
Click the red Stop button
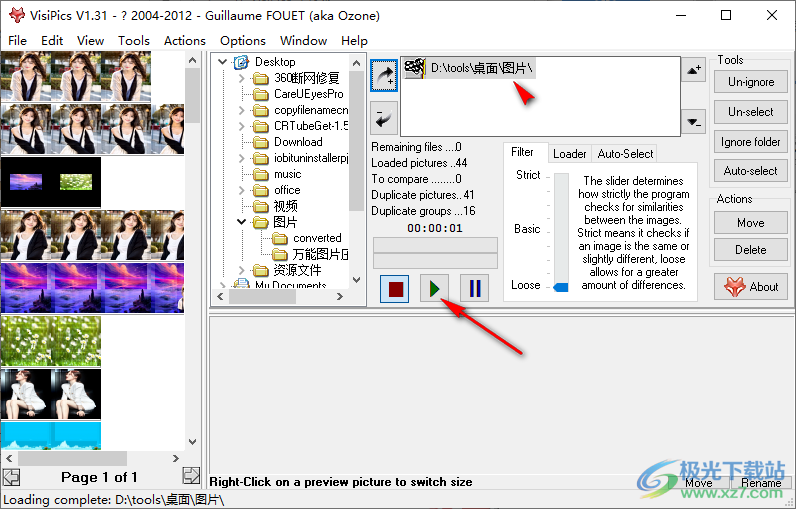click(x=395, y=289)
